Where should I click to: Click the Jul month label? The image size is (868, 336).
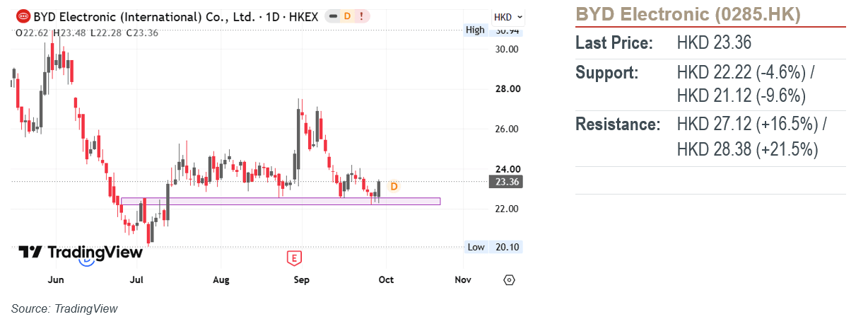pos(136,279)
